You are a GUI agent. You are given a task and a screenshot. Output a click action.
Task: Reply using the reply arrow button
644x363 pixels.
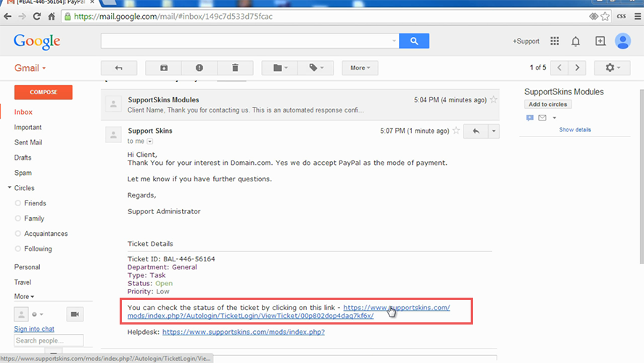point(476,131)
